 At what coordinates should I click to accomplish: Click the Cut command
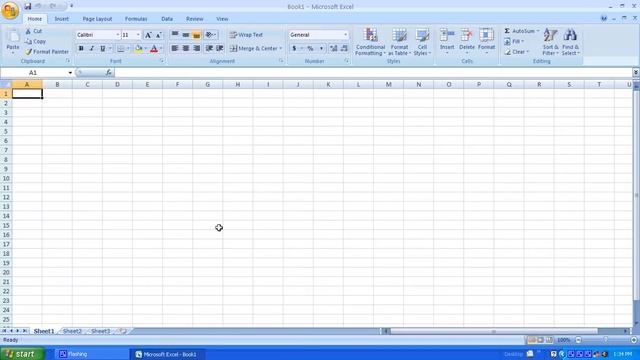click(34, 31)
